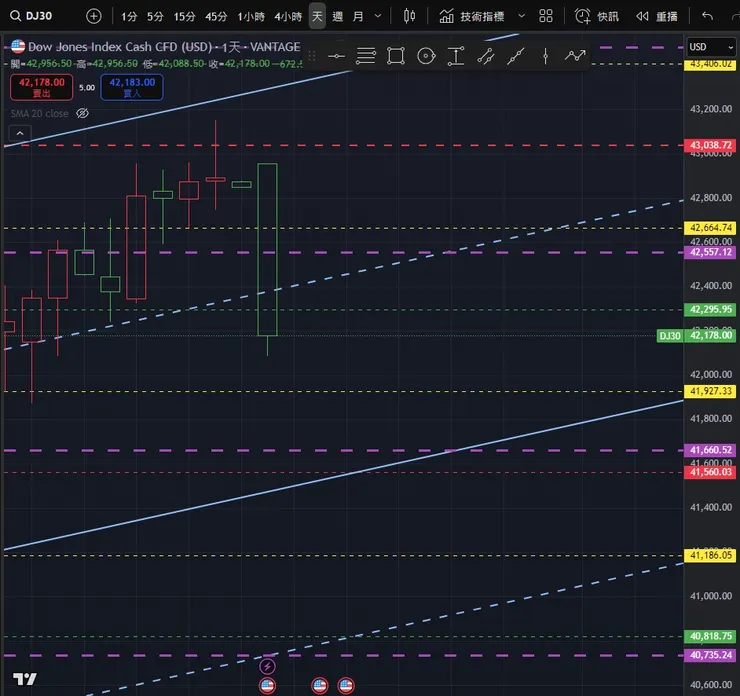This screenshot has width=740, height=696.
Task: Select the circle drawing tool
Action: [x=426, y=56]
